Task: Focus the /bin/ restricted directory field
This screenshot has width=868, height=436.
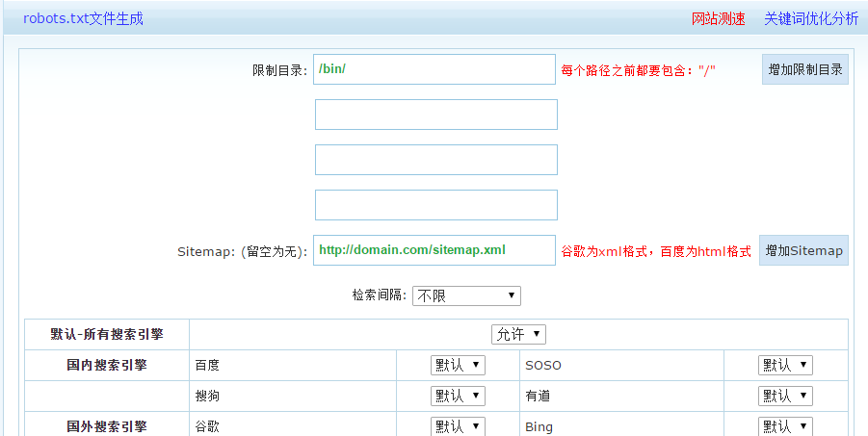Action: point(434,69)
